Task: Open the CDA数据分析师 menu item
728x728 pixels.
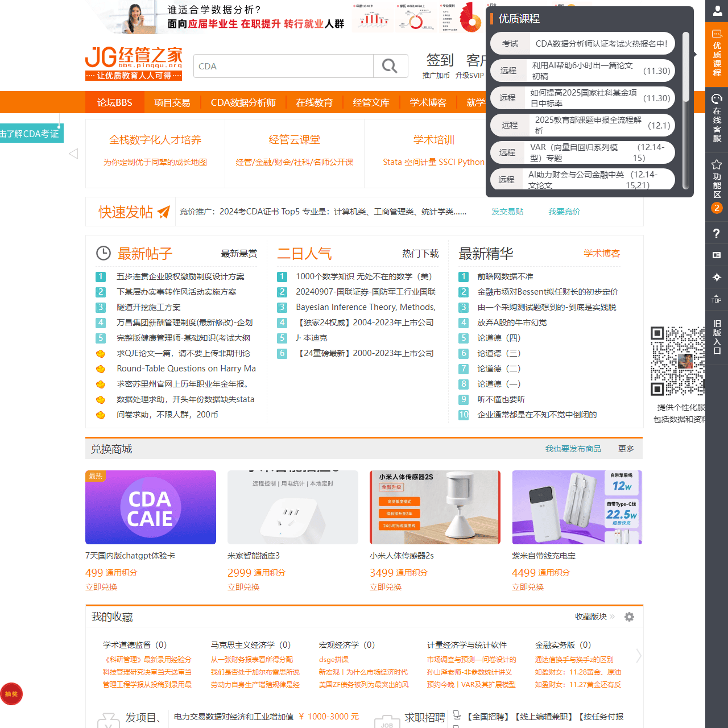Action: (243, 102)
